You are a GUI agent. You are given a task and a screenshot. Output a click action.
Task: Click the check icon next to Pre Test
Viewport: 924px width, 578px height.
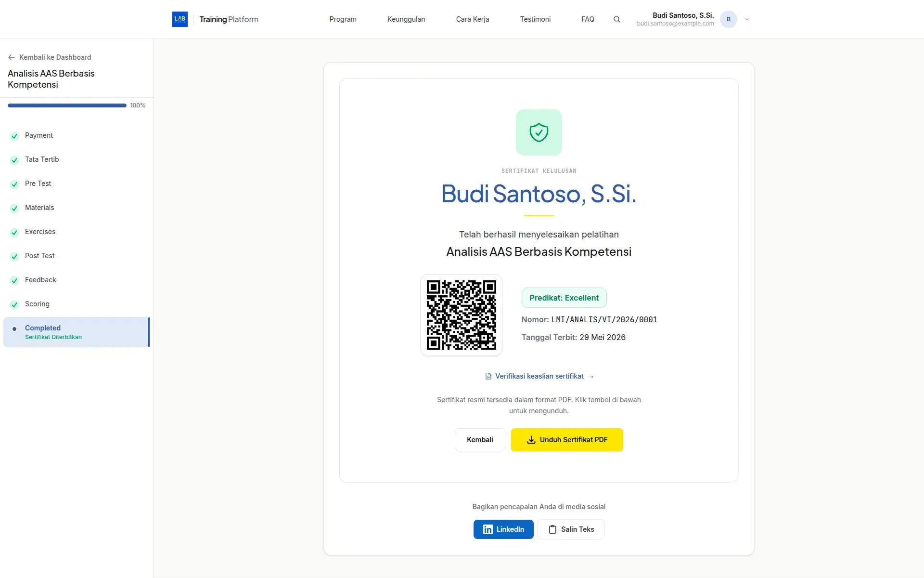click(14, 184)
